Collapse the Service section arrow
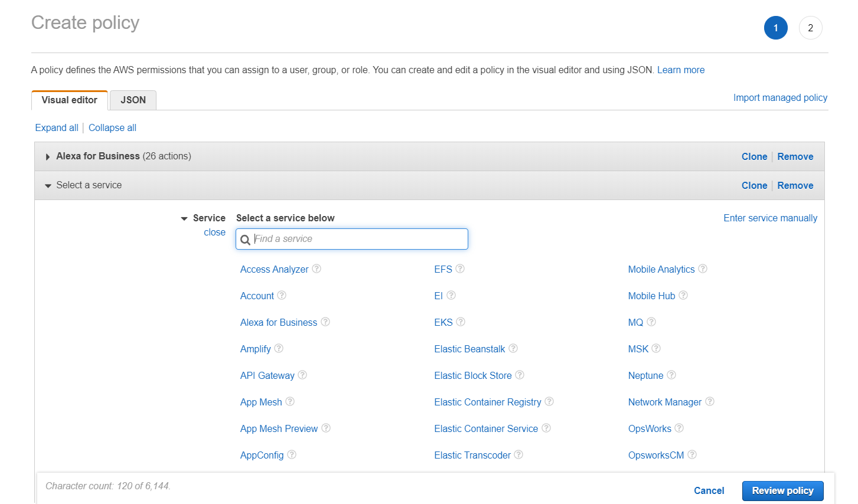Screen dimensions: 858x504 pos(184,218)
